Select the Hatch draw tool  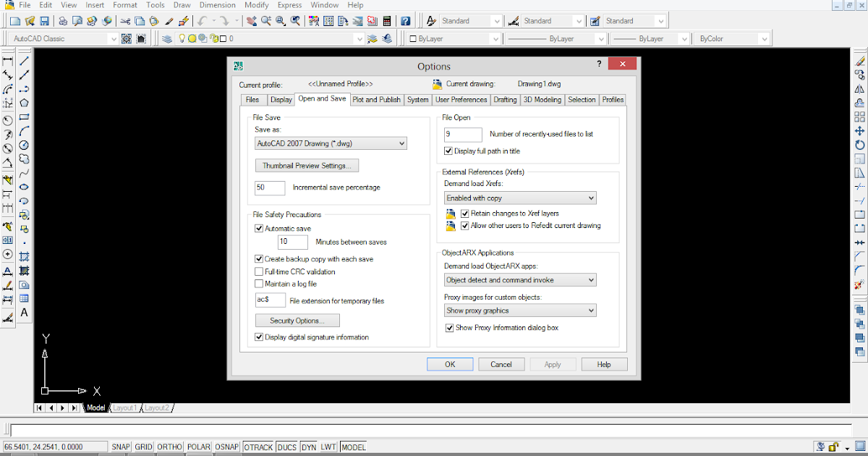click(24, 256)
